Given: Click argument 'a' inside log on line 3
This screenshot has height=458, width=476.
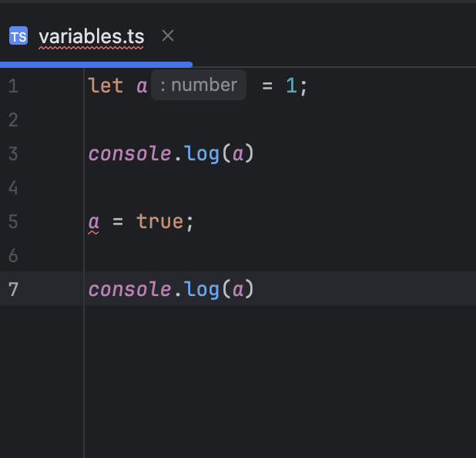Looking at the screenshot, I should (x=238, y=154).
